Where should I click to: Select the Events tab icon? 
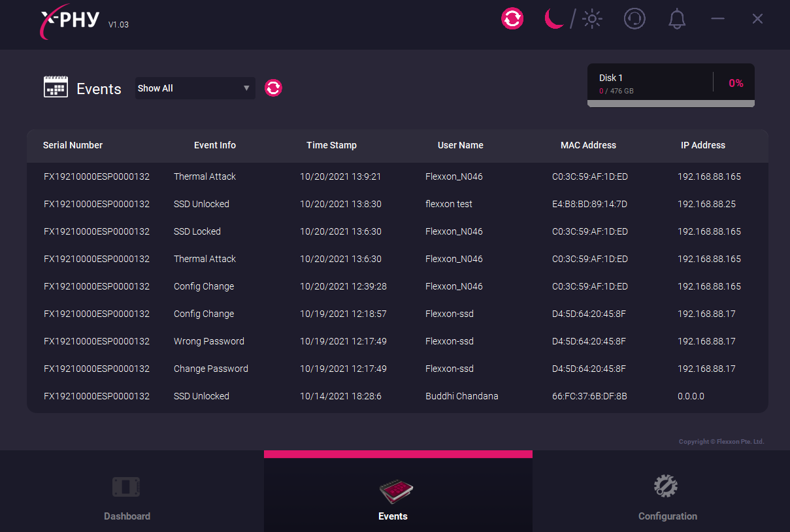click(396, 491)
